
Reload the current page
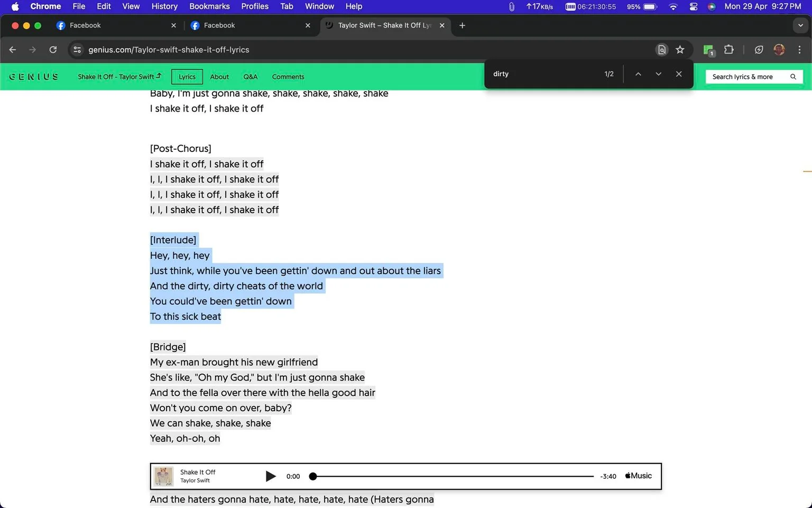click(x=53, y=50)
